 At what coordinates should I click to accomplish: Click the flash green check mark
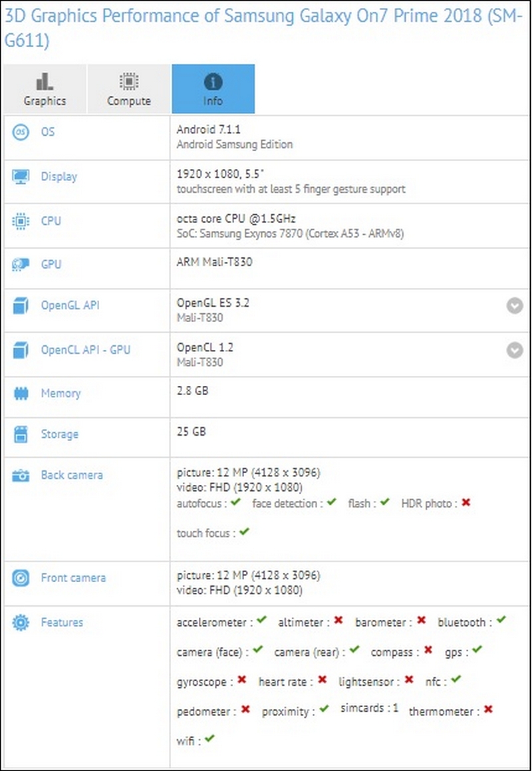point(384,502)
